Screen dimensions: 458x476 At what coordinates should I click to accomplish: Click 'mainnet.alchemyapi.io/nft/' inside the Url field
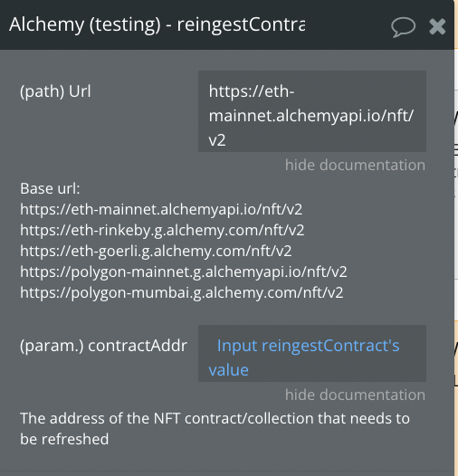click(x=311, y=116)
